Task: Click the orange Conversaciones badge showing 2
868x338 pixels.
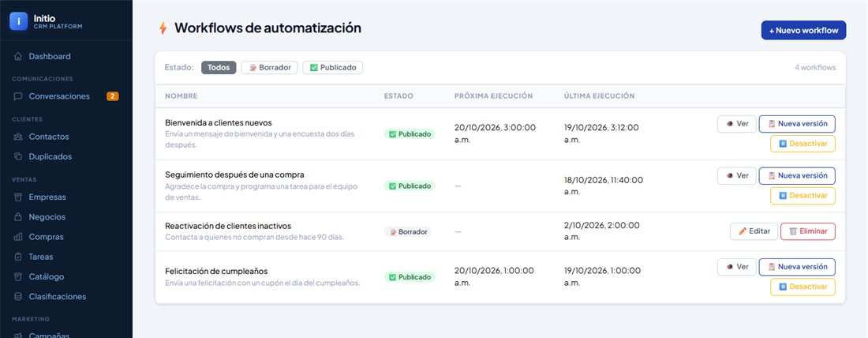Action: (112, 96)
